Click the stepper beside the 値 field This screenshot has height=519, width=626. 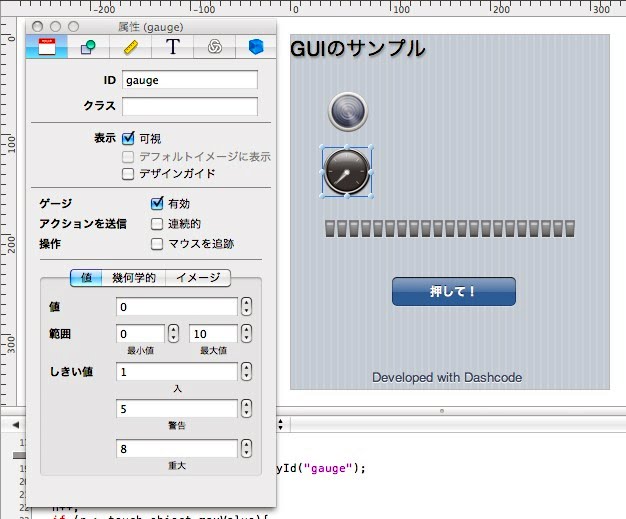coord(247,306)
